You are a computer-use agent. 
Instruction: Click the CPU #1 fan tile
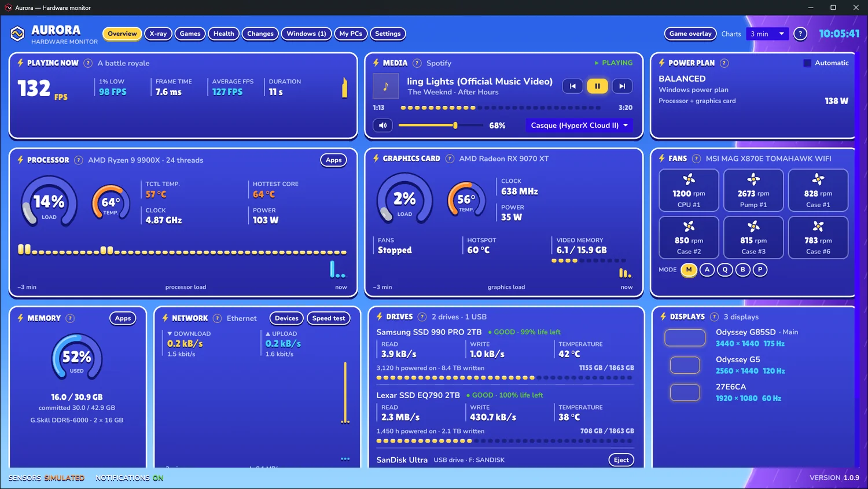689,190
